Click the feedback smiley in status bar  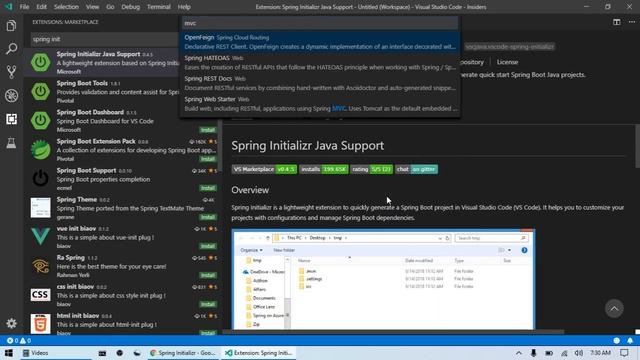coord(616,340)
